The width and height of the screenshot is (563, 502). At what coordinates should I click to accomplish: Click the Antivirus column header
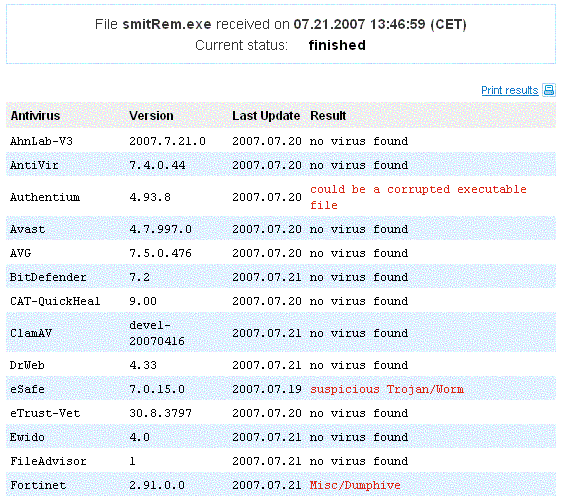35,116
